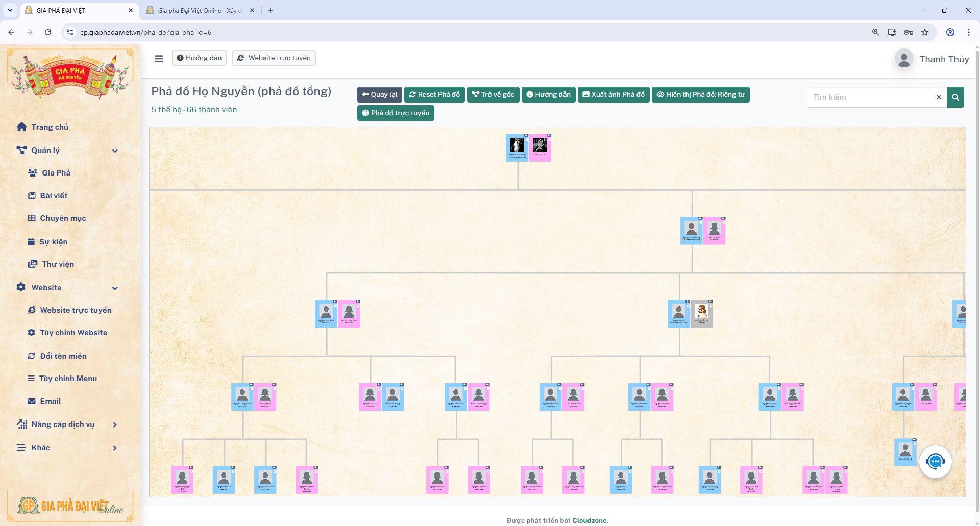Screen dimensions: 980x526
Task: Expand Nâng cấp dịch vụ submenu
Action: point(115,424)
